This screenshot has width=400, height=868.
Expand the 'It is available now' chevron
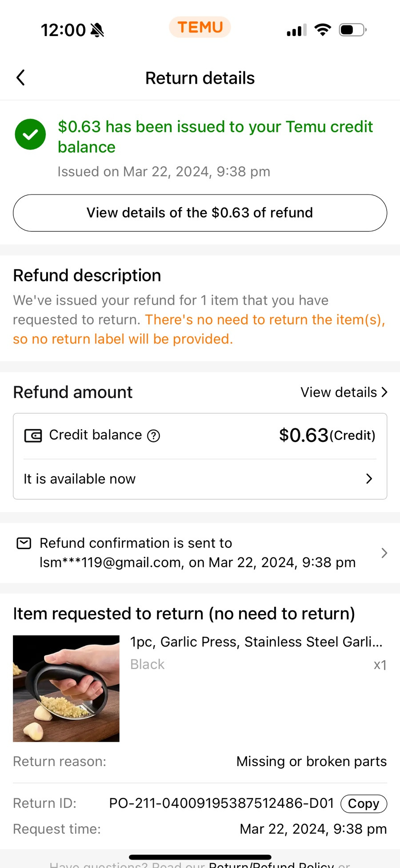click(x=369, y=479)
